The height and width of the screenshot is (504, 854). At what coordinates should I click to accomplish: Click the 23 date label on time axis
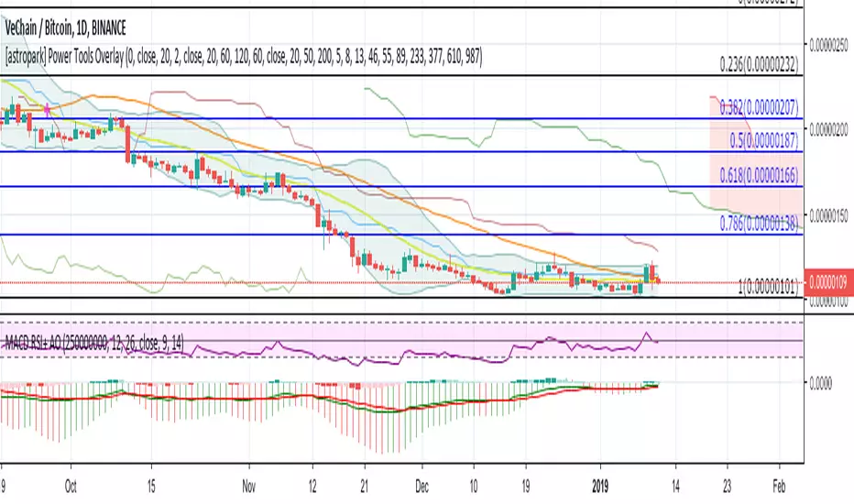click(x=728, y=487)
